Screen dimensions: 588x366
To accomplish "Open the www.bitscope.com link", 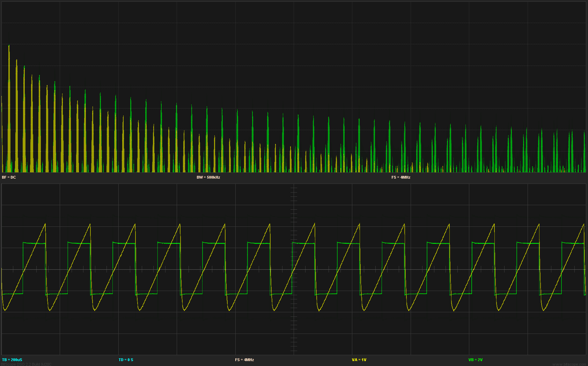I will click(569, 364).
